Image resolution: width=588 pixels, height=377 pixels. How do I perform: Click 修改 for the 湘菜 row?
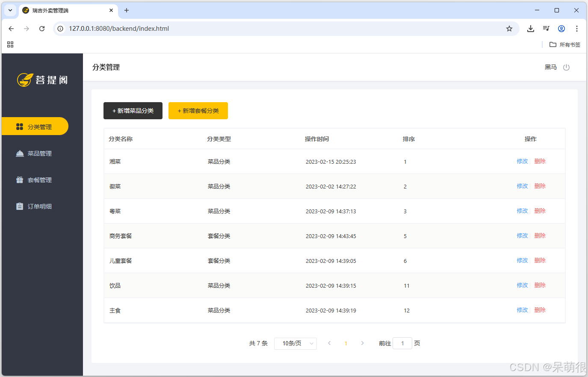tap(522, 161)
